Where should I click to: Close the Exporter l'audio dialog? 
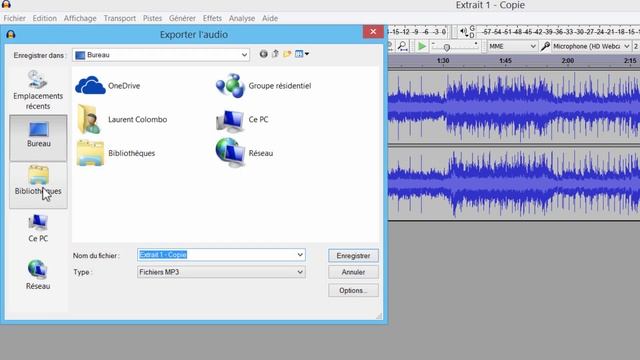[x=373, y=32]
